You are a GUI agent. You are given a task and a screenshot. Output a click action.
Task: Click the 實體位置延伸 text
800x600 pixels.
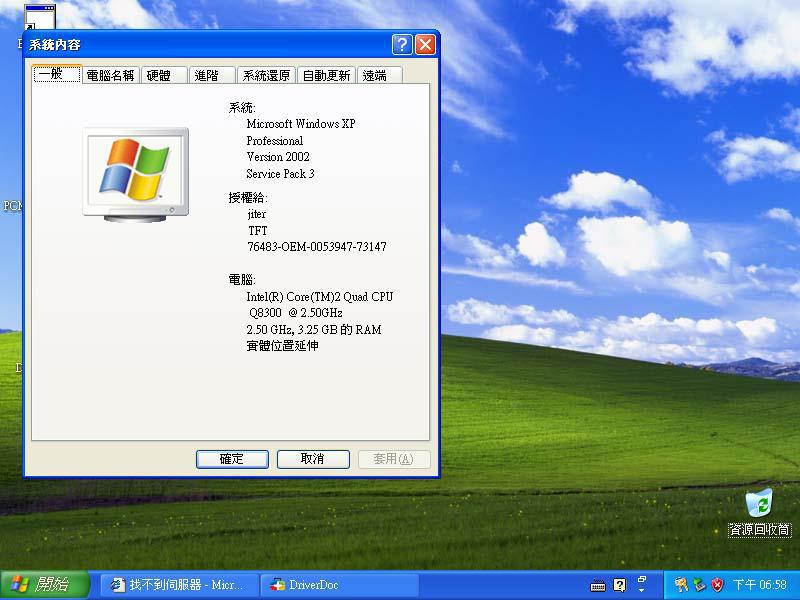coord(282,346)
